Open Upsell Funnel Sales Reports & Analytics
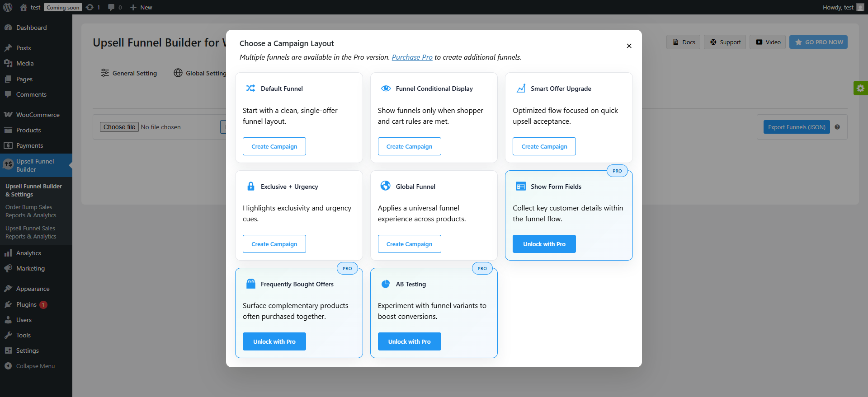 coord(31,232)
